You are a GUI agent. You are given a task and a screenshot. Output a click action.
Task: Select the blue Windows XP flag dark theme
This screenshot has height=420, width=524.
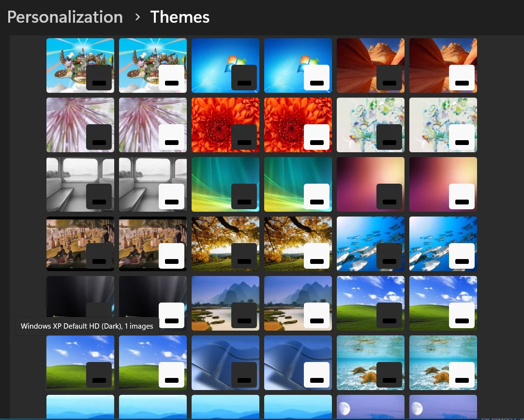(x=225, y=362)
